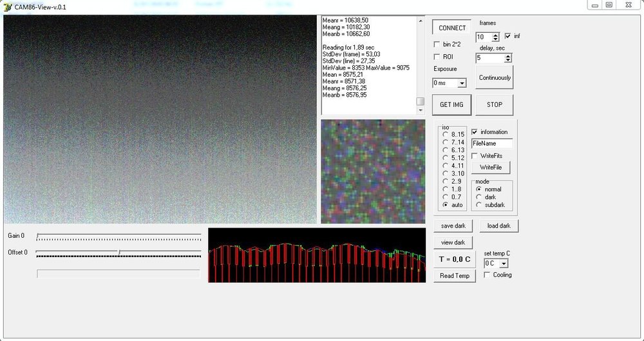Click 'Meanb = 8576,95' log line

pyautogui.click(x=344, y=95)
